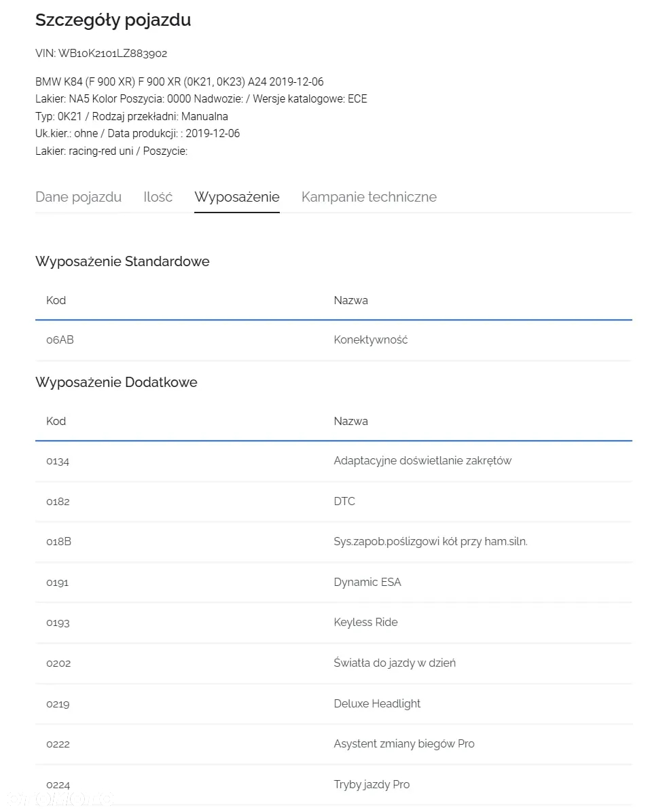Viewport: 667px width, 812px height.
Task: Click Nazwa header in Wyposażenie Dodatkowe table
Action: (x=351, y=421)
